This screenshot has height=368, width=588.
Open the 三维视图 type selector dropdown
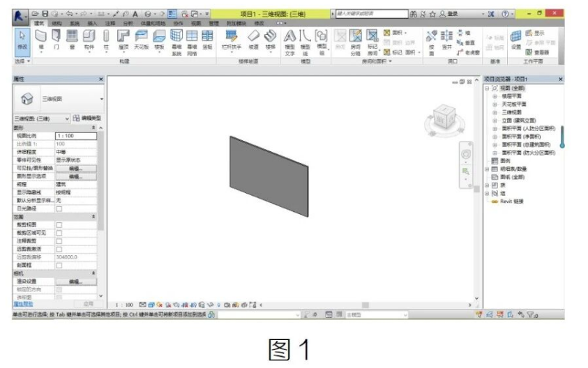102,99
